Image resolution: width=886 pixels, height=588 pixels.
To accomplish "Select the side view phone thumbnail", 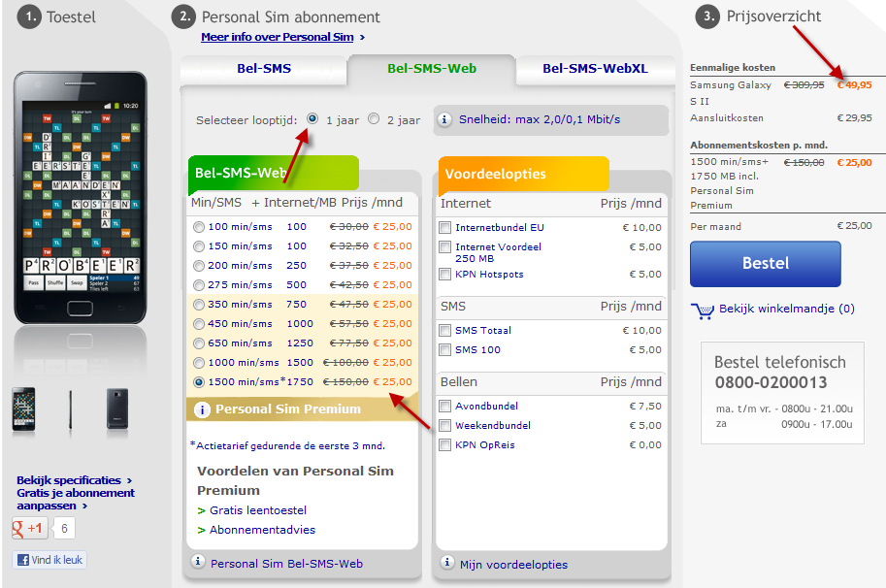I will [70, 410].
